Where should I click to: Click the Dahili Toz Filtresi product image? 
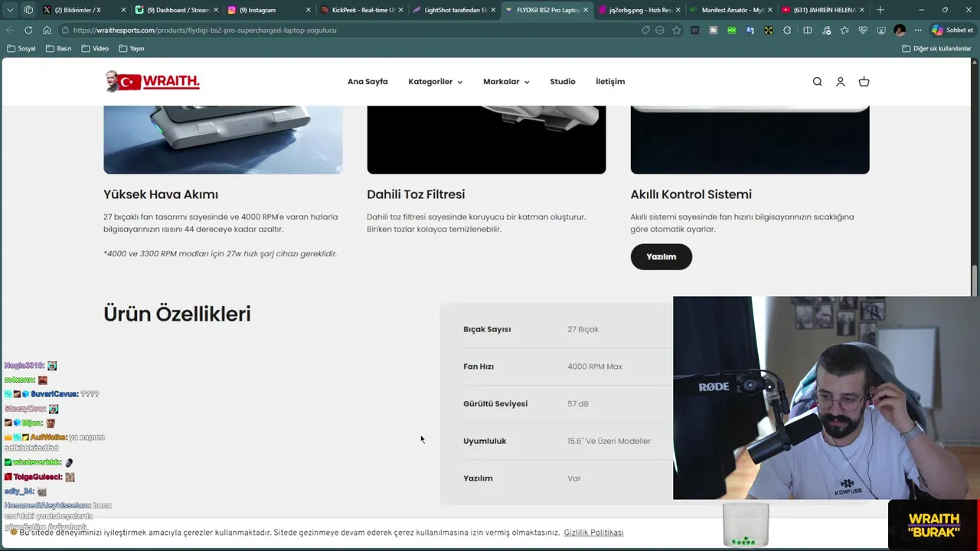pyautogui.click(x=486, y=140)
